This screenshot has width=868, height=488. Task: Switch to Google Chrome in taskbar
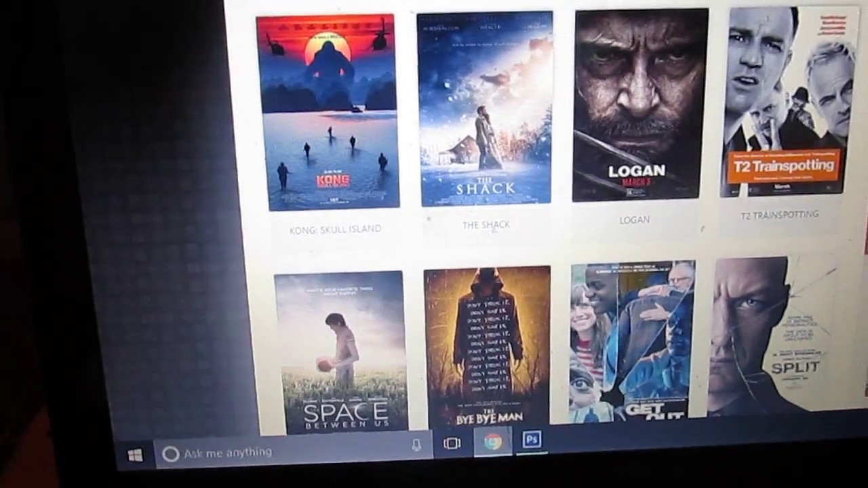coord(493,442)
